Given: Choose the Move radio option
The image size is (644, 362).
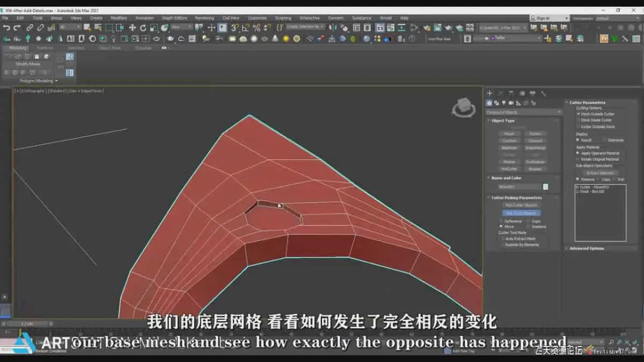Looking at the screenshot, I should click(x=506, y=226).
